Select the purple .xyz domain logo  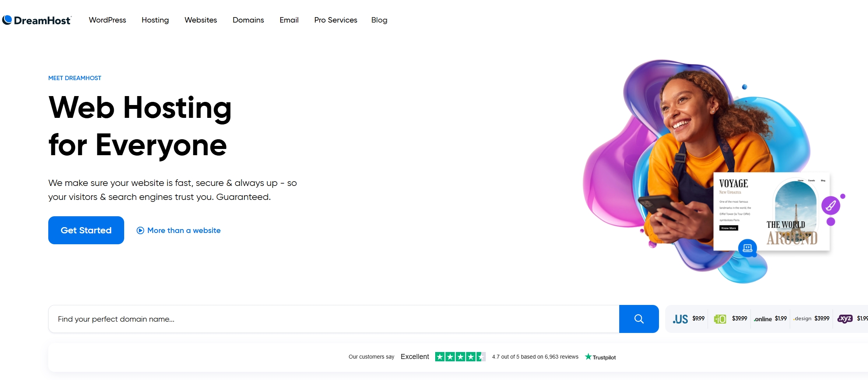pos(845,319)
